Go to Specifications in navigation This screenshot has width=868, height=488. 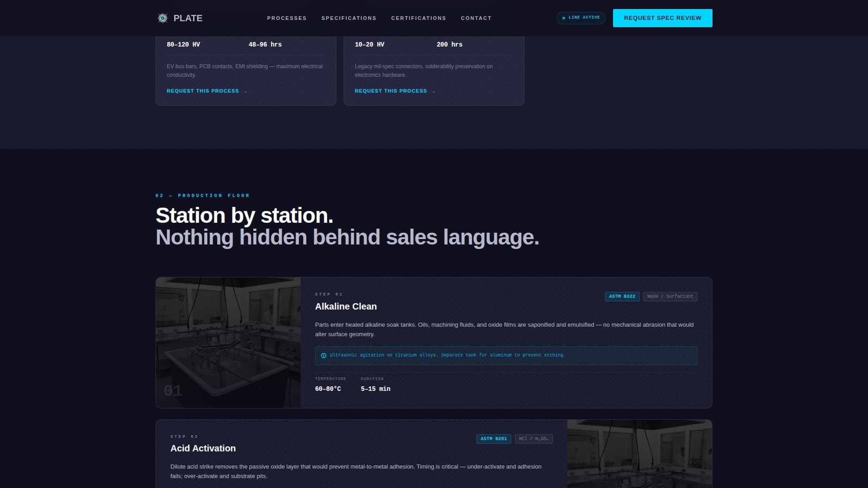[x=349, y=18]
